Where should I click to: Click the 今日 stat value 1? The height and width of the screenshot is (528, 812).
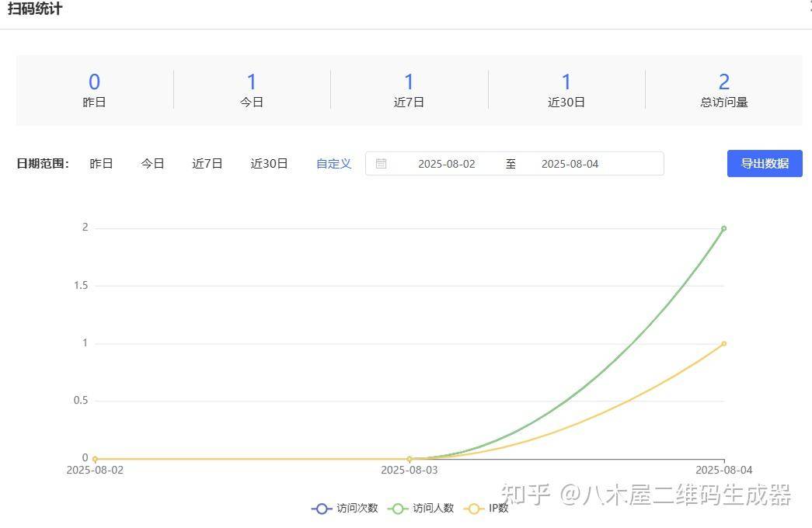[x=252, y=82]
